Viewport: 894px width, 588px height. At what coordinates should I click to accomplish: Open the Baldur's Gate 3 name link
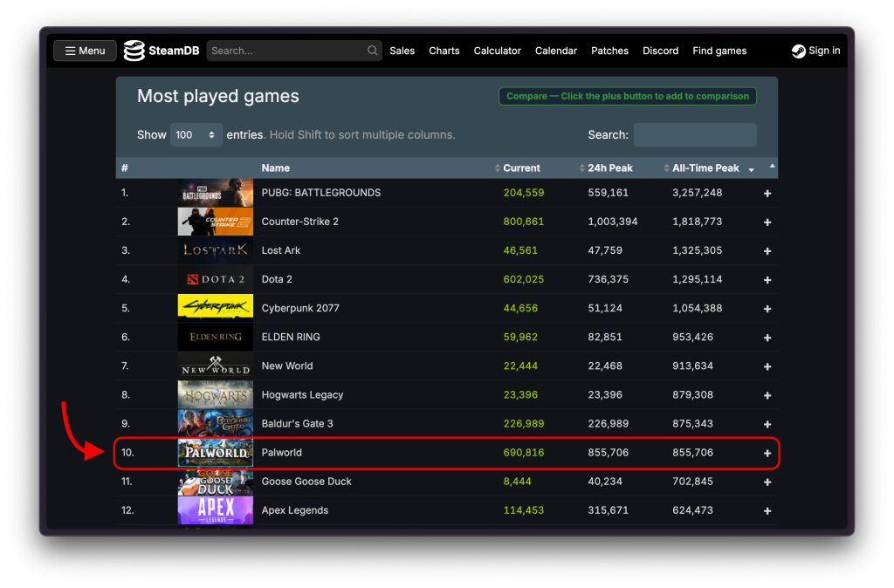297,423
